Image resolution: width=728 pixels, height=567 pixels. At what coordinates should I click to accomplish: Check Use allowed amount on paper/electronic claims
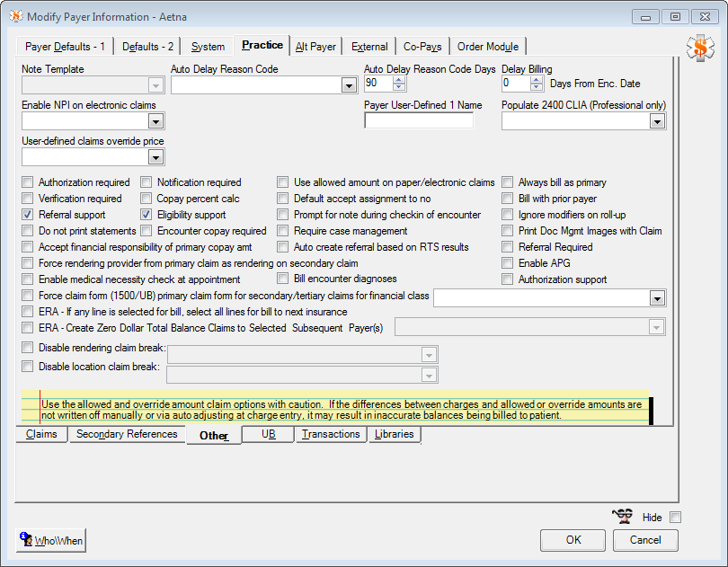282,182
